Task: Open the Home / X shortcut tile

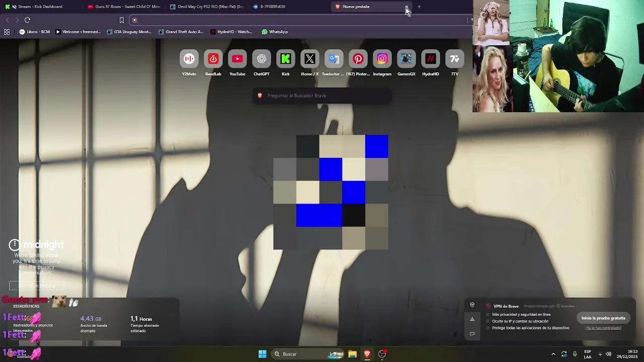Action: [310, 59]
